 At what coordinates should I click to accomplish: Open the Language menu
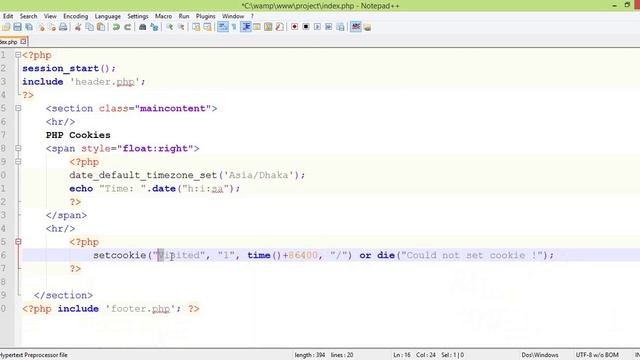pyautogui.click(x=108, y=16)
